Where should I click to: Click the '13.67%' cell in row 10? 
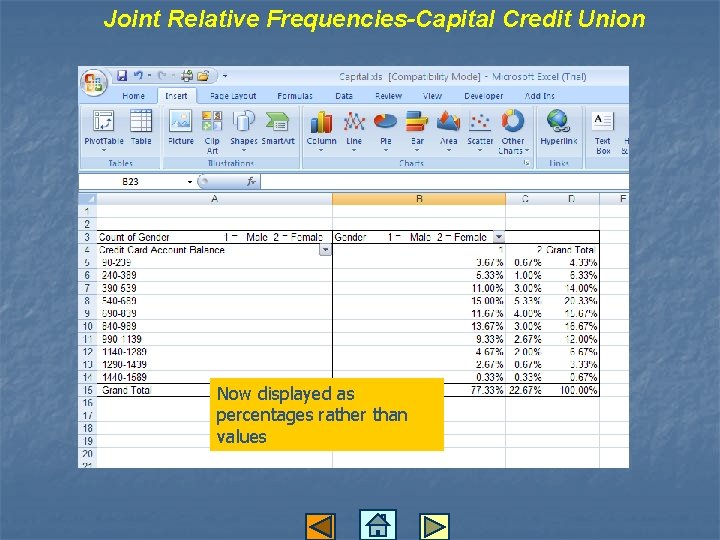[487, 326]
